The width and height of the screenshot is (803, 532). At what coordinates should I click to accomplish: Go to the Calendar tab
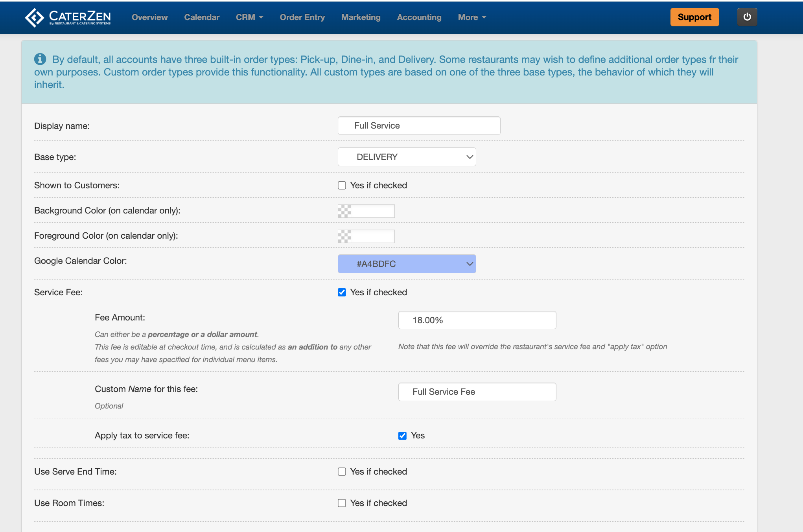click(x=202, y=17)
